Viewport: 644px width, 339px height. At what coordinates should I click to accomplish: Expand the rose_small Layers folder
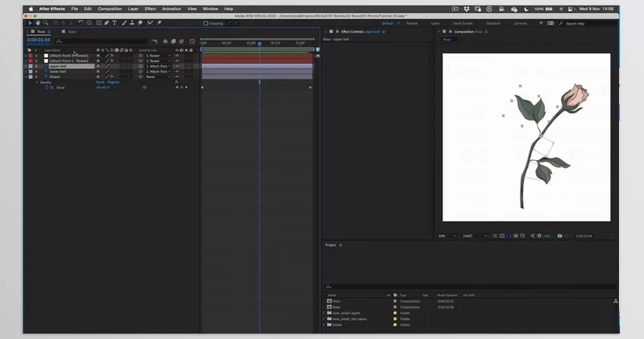click(x=323, y=313)
